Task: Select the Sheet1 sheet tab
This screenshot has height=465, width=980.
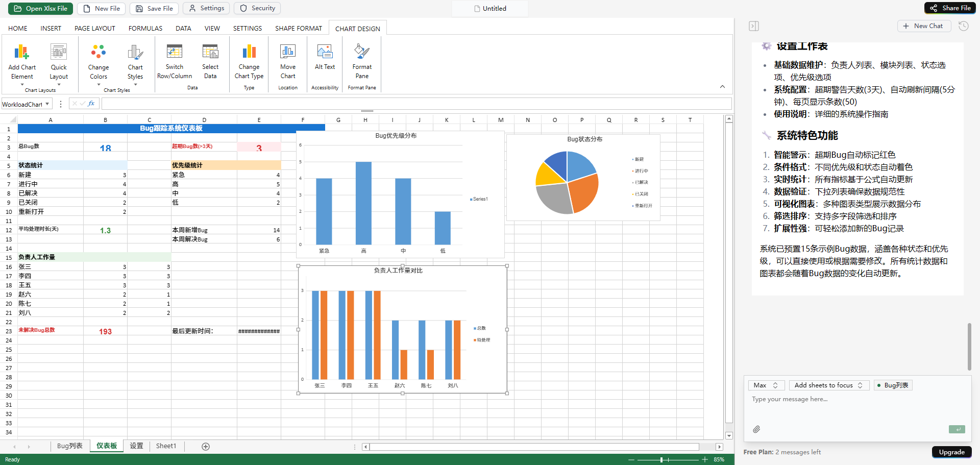Action: [166, 446]
